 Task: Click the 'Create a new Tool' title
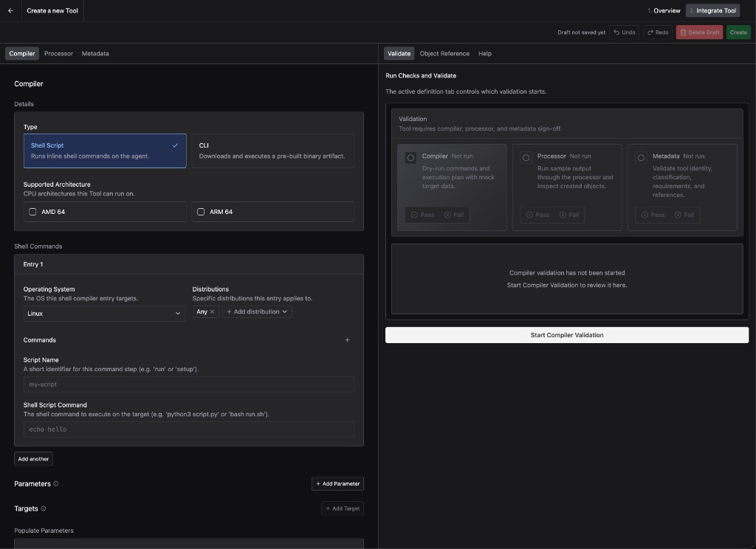(52, 10)
